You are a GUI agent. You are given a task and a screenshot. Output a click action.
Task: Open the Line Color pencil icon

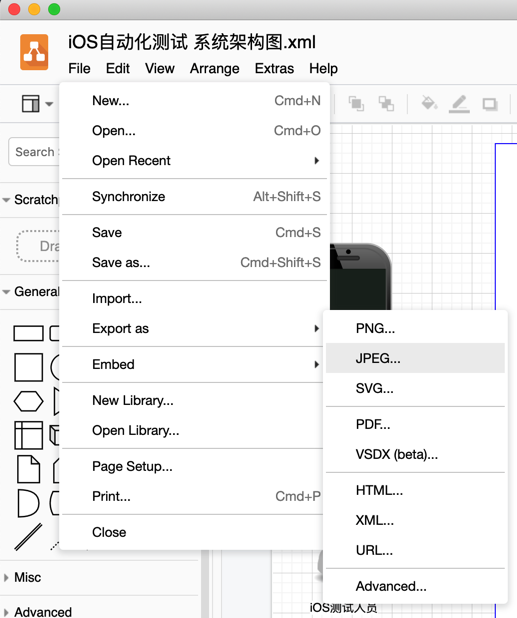click(459, 104)
